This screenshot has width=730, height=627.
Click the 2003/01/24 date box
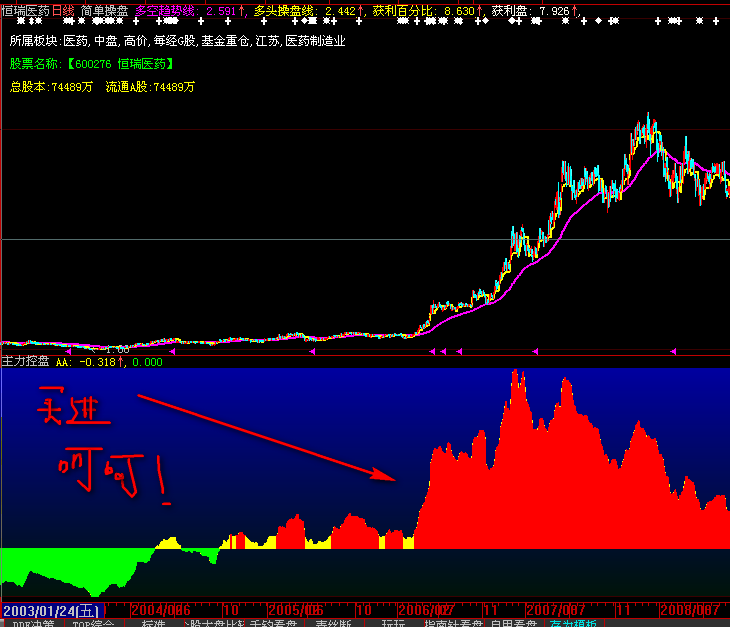click(51, 609)
